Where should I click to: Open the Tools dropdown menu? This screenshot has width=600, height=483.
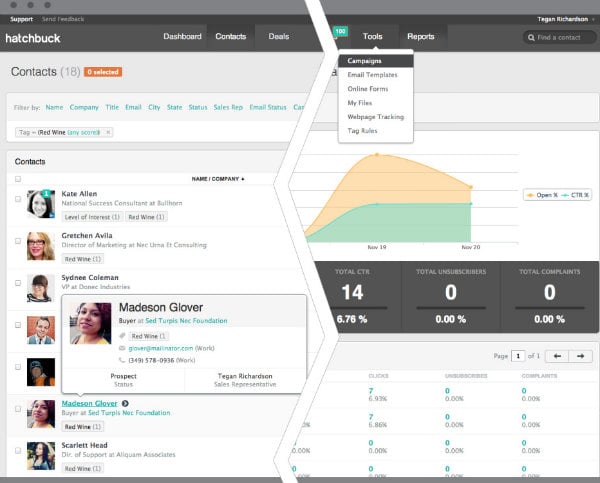372,37
